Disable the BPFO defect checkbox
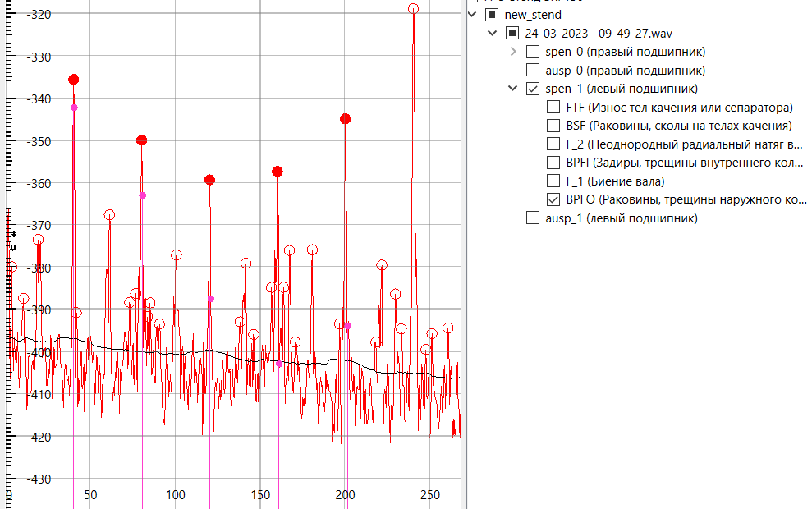The image size is (812, 509). click(553, 199)
